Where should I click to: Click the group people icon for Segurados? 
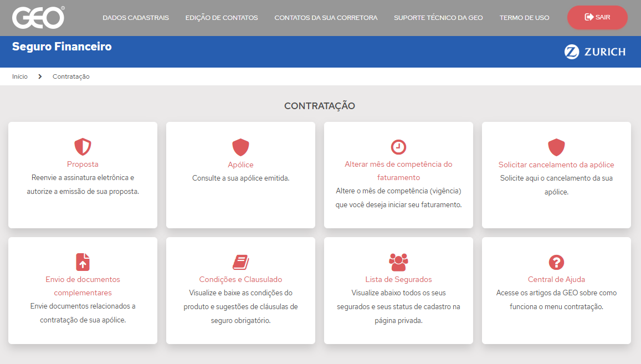[398, 262]
